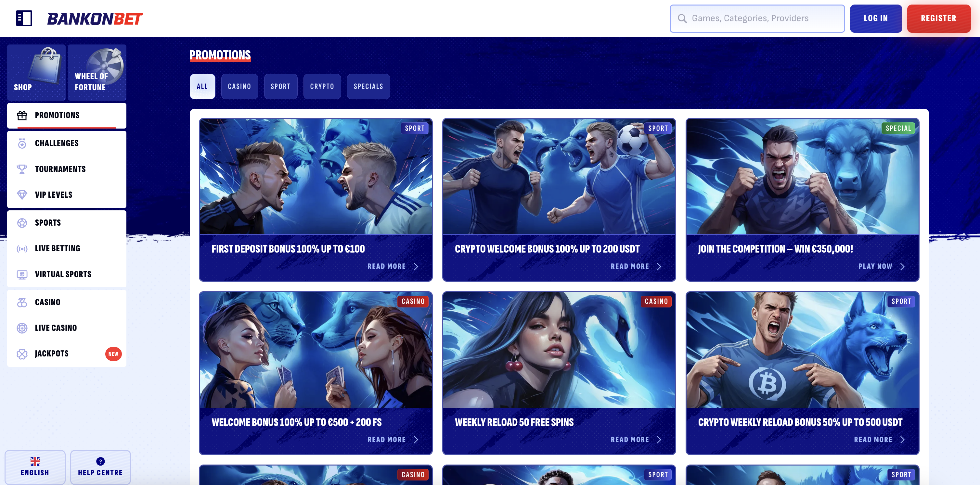Image resolution: width=980 pixels, height=485 pixels.
Task: Open Live Betting page
Action: coord(67,249)
